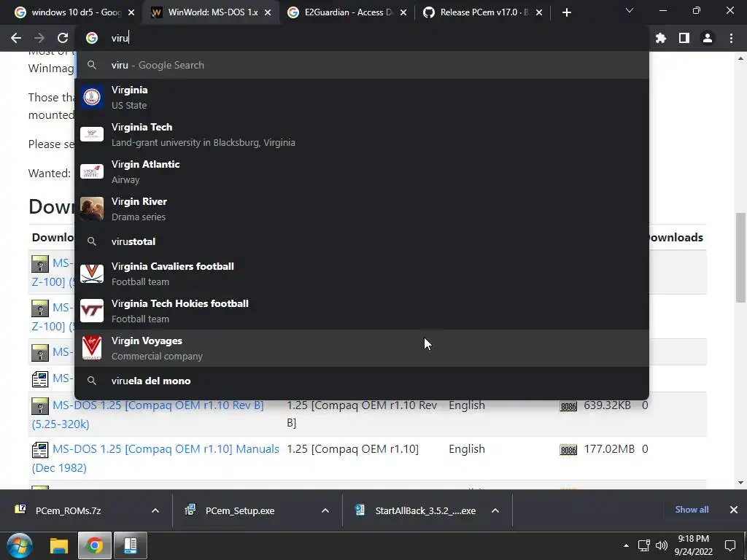The height and width of the screenshot is (560, 747).
Task: Reload the current page
Action: tap(63, 38)
